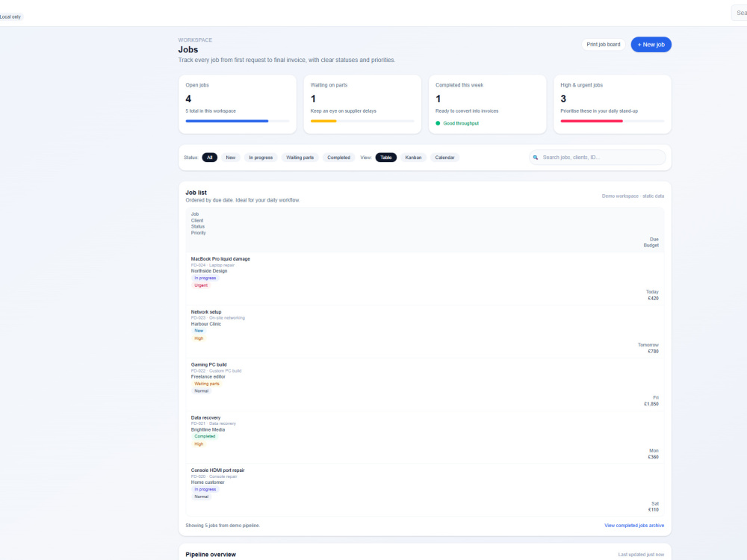Click the top-right search box

740,13
